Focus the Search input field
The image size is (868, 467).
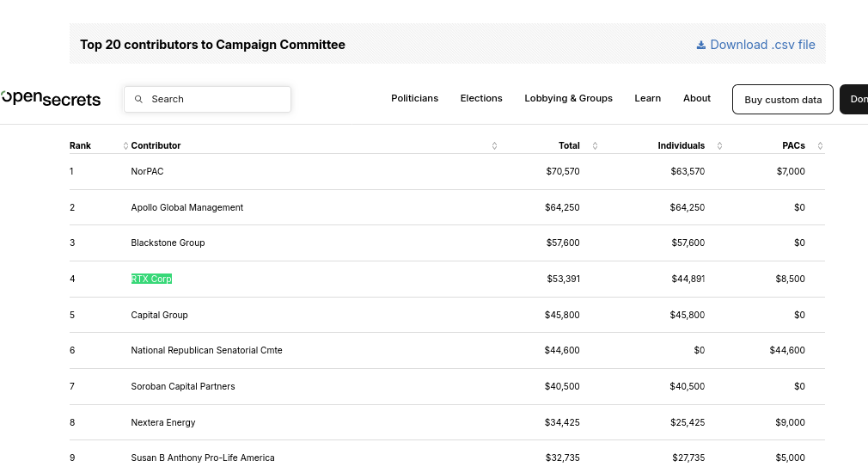tap(208, 99)
